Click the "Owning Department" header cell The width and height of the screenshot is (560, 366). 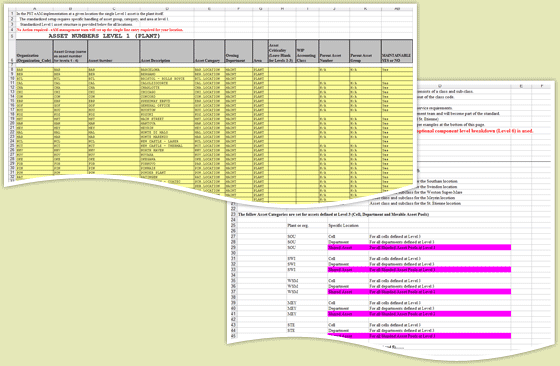coord(238,51)
